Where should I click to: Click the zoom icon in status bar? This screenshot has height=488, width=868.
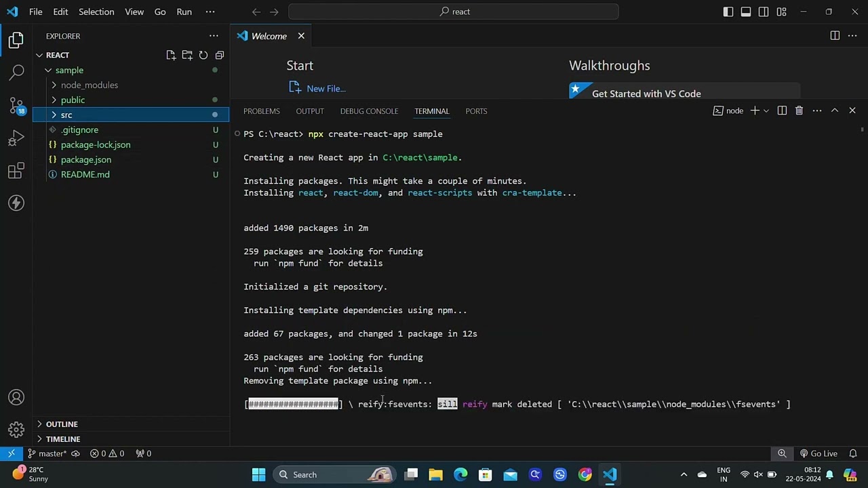click(782, 453)
